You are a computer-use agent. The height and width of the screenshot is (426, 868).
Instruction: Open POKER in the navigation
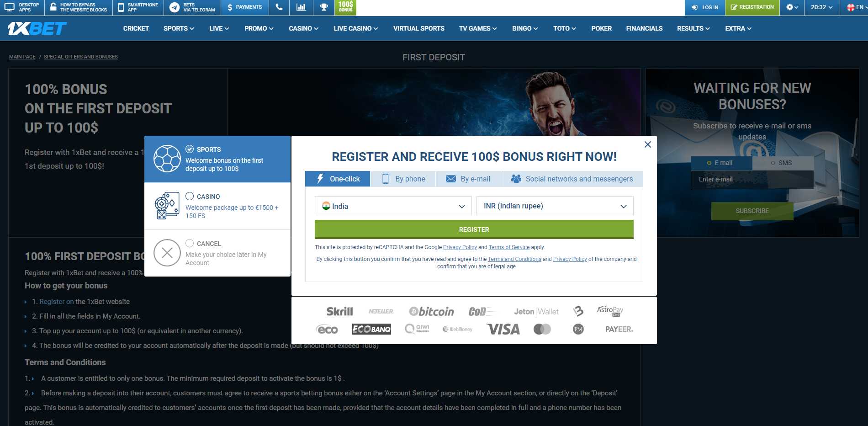point(601,28)
